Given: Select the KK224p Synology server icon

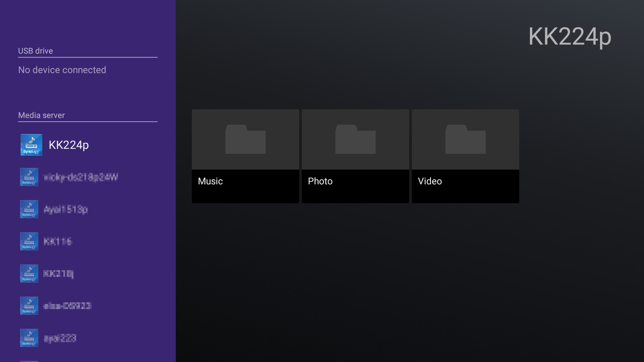Looking at the screenshot, I should click(32, 145).
